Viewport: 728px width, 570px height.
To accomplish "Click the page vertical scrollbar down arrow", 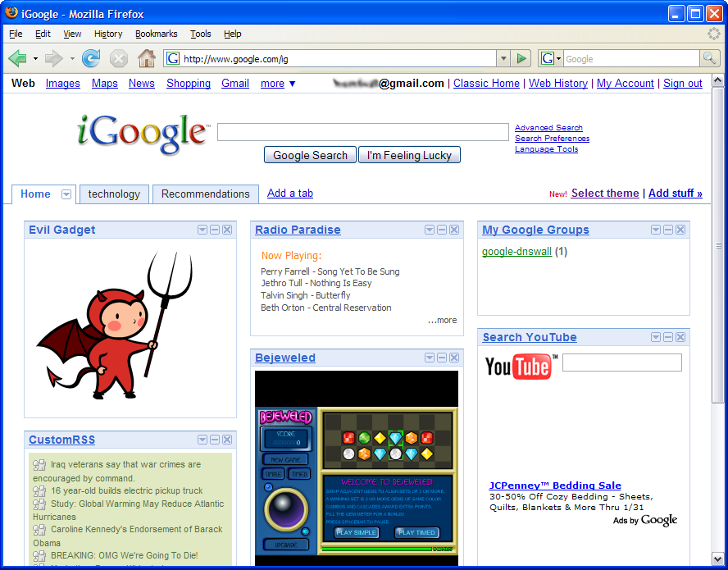I will 718,560.
